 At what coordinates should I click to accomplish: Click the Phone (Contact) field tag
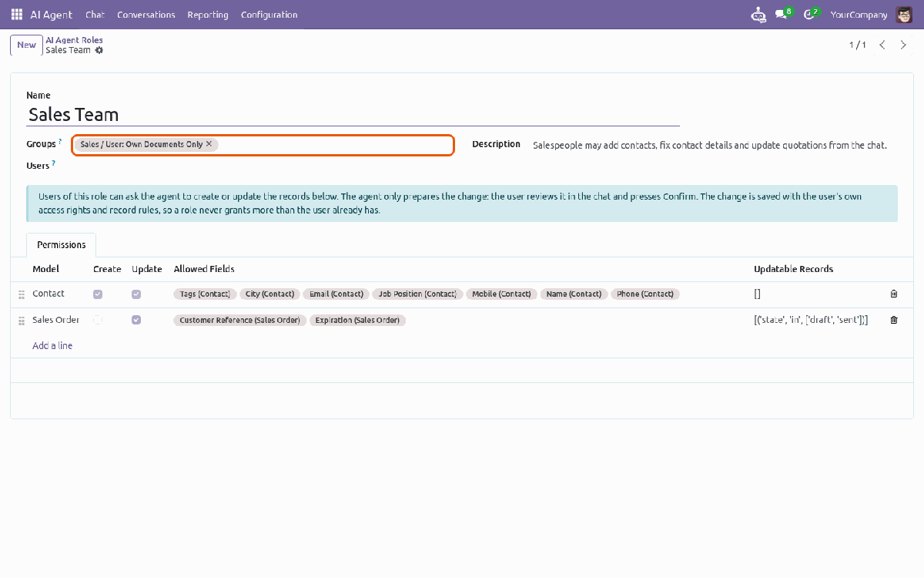pos(645,294)
